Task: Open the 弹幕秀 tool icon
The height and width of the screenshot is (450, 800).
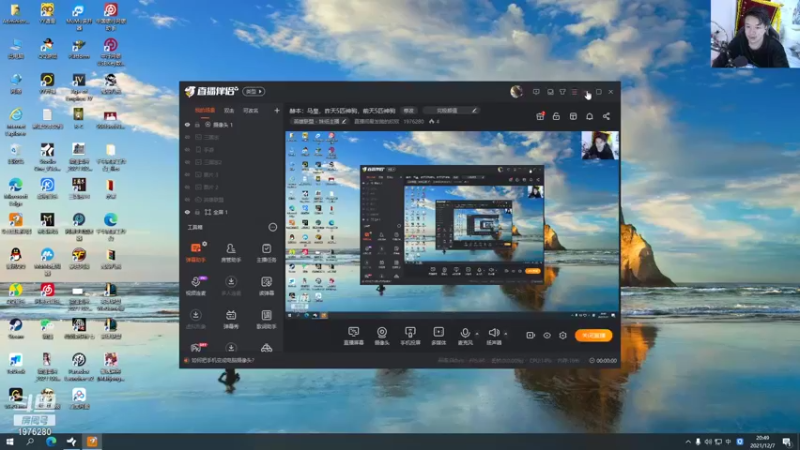Action: [x=231, y=319]
